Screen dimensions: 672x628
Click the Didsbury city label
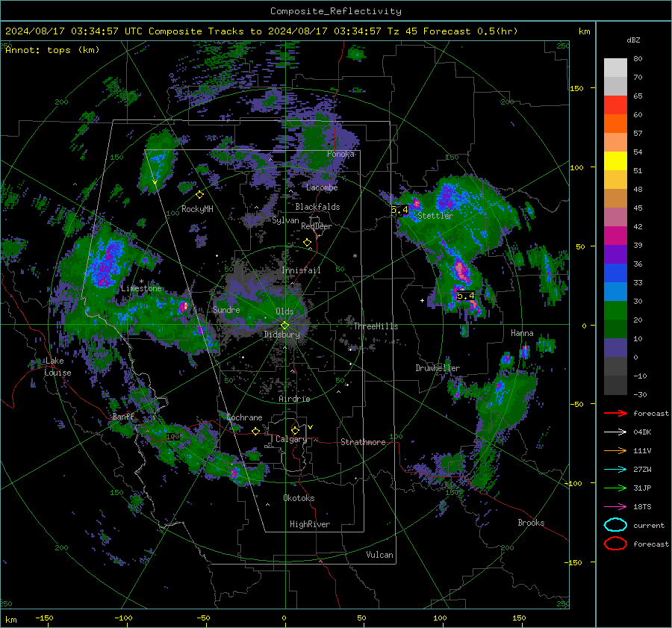(x=281, y=335)
